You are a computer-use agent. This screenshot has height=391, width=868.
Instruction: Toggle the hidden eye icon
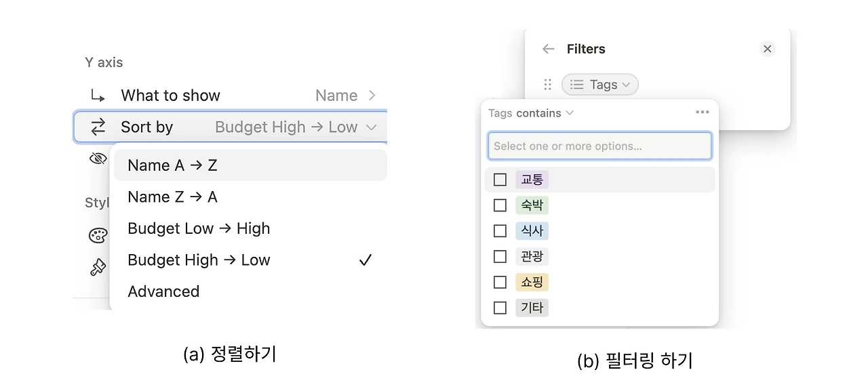98,159
